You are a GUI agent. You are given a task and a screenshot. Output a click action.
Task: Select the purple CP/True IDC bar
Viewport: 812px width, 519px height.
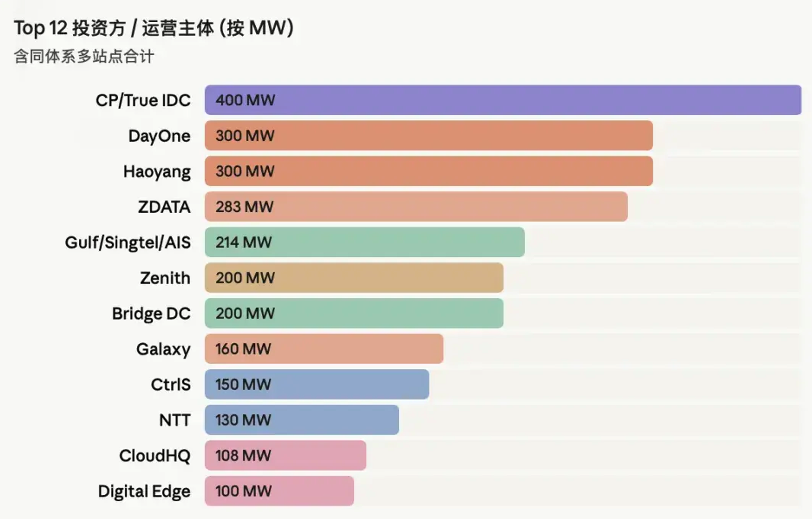(x=503, y=100)
